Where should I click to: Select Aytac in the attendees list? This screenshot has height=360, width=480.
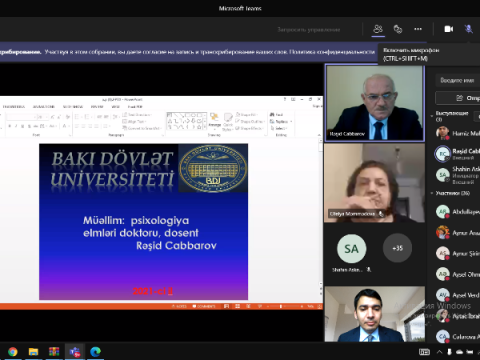[x=457, y=316]
